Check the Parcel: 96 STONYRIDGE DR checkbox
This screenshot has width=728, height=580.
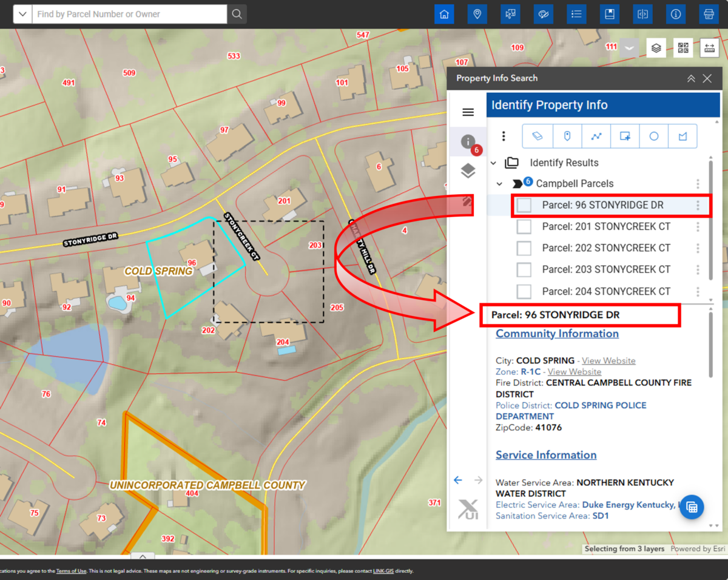(x=524, y=205)
